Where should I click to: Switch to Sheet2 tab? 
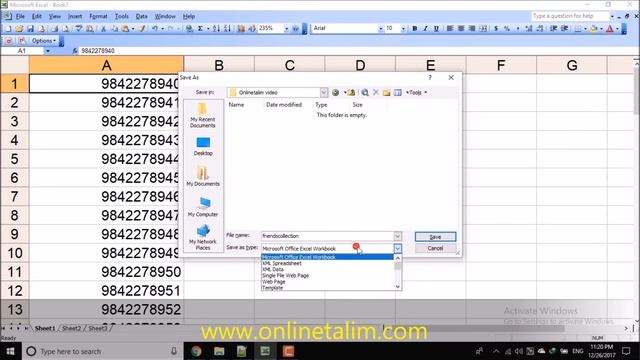71,328
